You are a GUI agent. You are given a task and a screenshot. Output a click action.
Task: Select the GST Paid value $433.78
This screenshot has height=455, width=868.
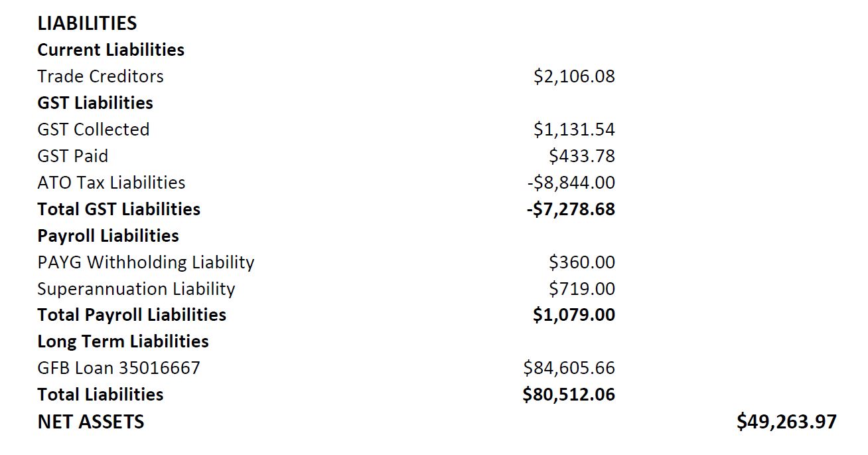pos(581,156)
